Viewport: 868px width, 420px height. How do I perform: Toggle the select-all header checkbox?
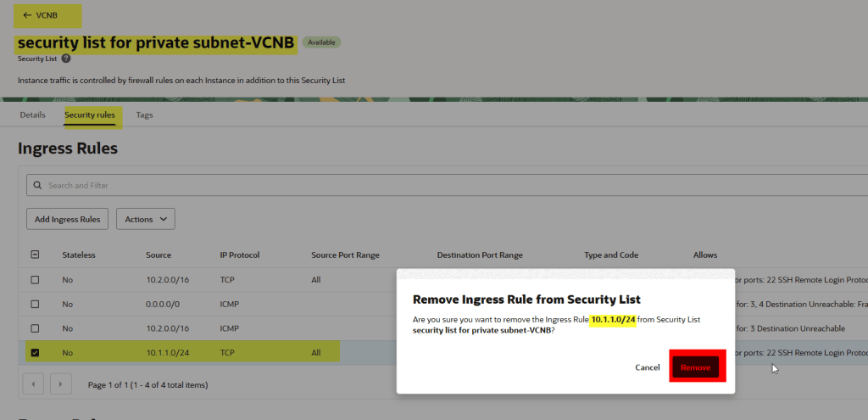35,255
